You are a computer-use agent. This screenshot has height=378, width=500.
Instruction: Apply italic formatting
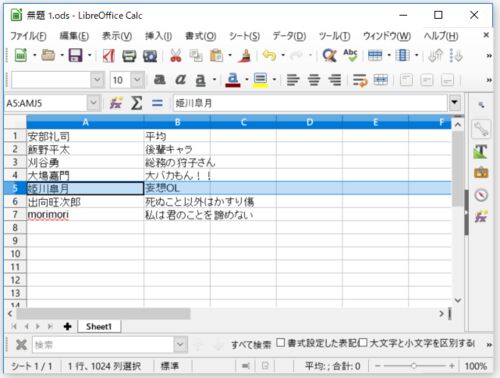point(180,80)
